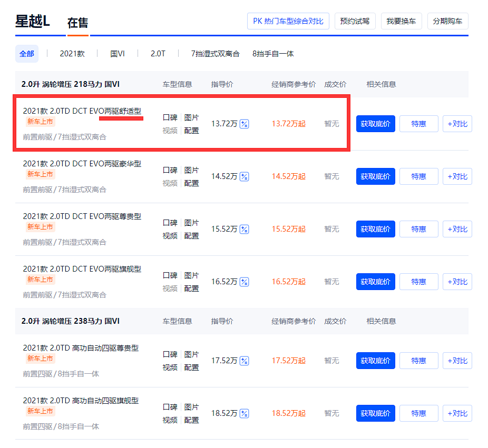The width and height of the screenshot is (488, 448).
Task: Open price calculator icon beside 16.52万
Action: coord(245,282)
